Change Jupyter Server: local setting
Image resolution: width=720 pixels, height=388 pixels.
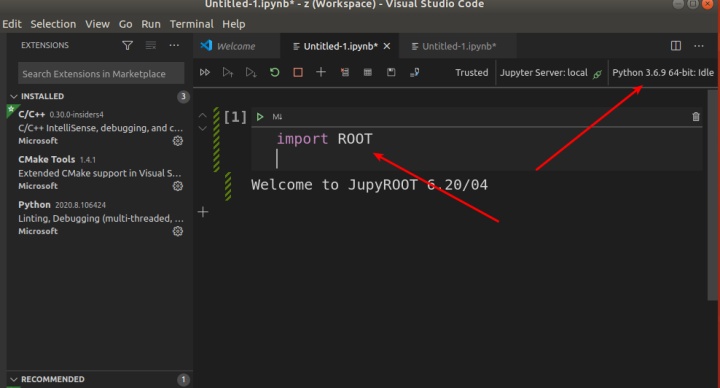[544, 73]
